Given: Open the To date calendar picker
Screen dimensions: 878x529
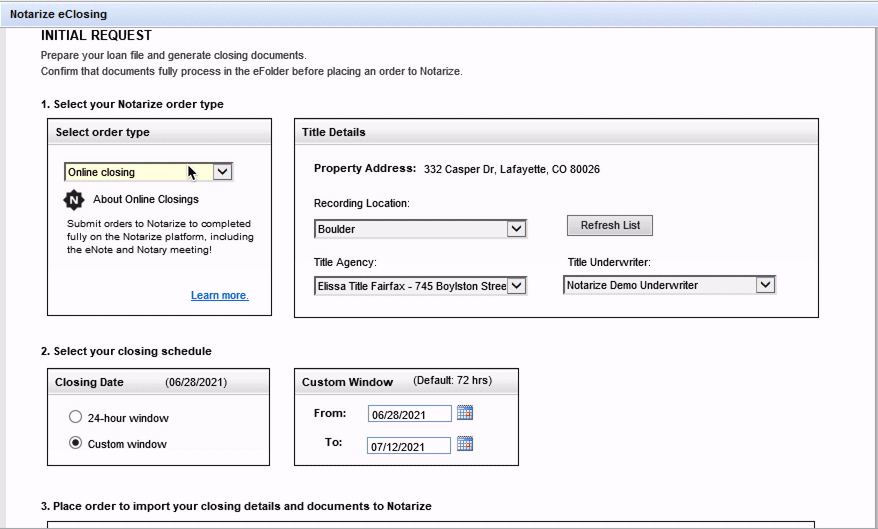Looking at the screenshot, I should pyautogui.click(x=465, y=443).
